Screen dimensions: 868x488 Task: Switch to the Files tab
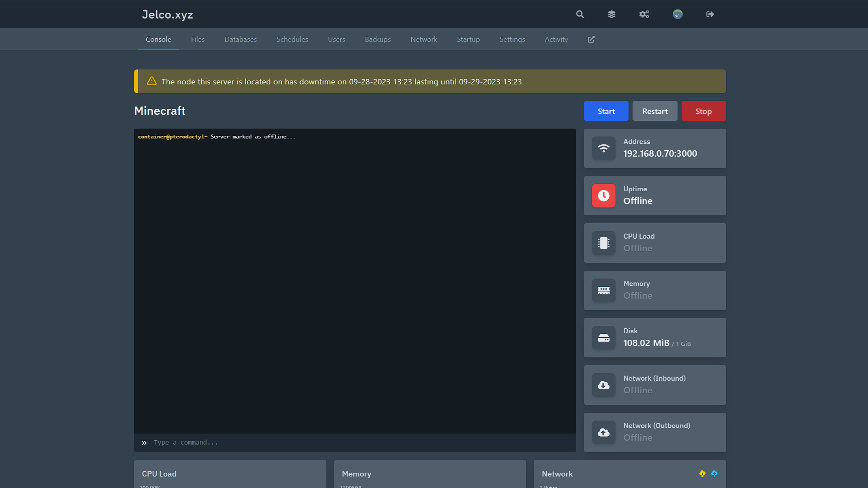197,39
